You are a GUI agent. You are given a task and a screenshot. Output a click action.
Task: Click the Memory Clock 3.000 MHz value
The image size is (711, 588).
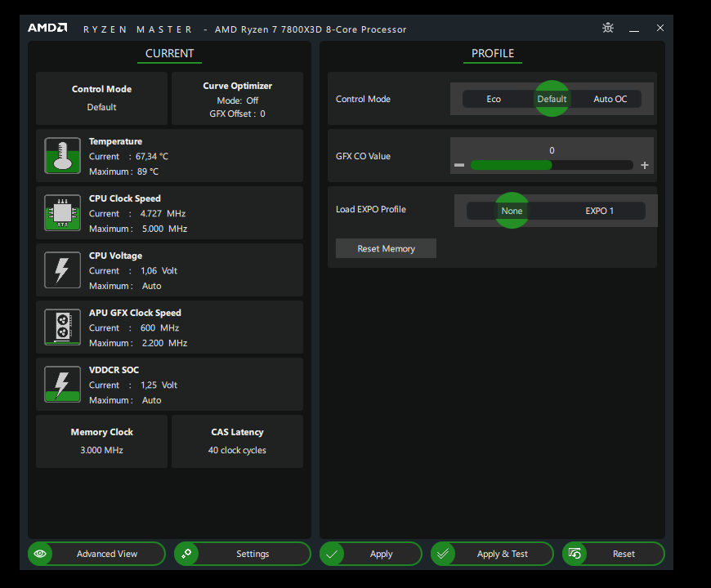pos(101,450)
